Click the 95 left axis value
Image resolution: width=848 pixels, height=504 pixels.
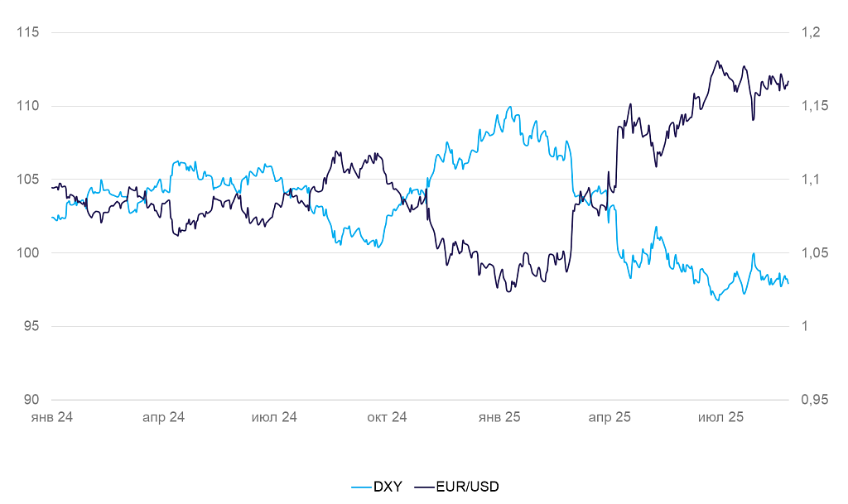pos(31,326)
